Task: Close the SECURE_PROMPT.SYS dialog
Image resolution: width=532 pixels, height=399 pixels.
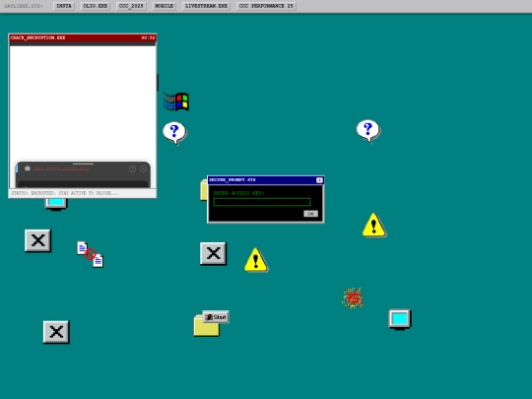Action: coord(319,180)
